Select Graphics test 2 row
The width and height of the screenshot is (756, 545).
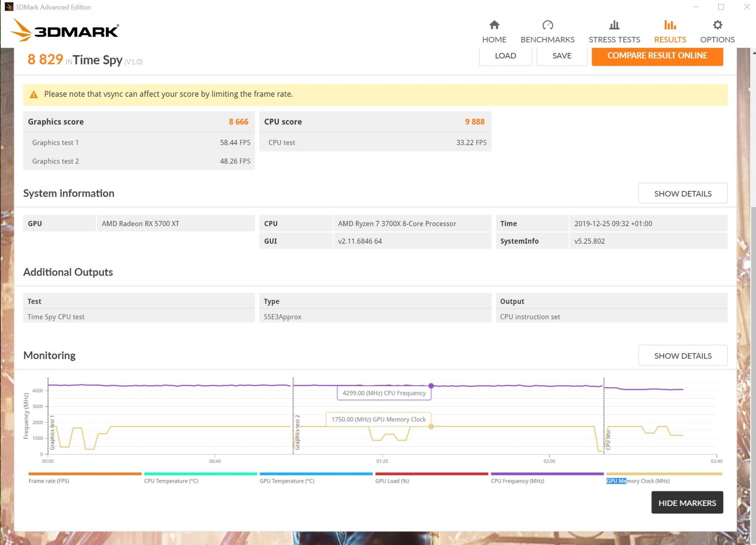pos(139,161)
